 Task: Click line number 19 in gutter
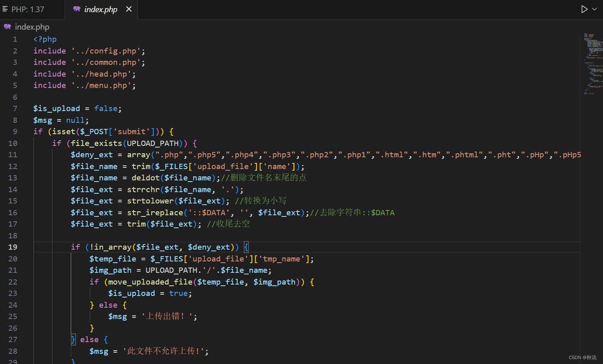[x=13, y=247]
